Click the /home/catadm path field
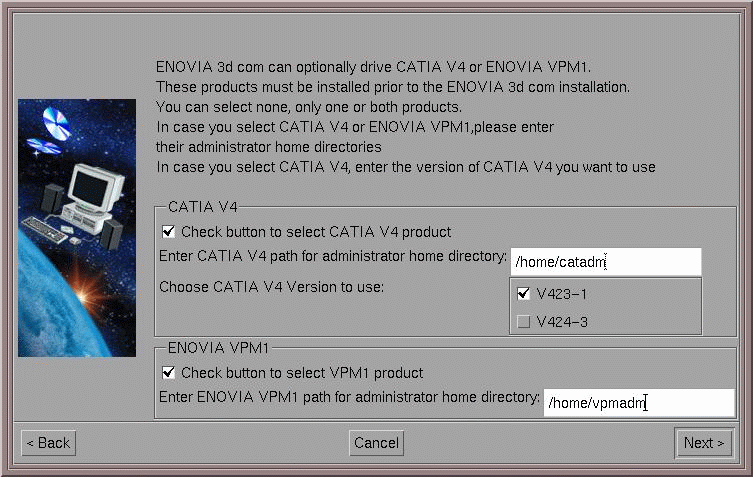Image resolution: width=753 pixels, height=477 pixels. pos(605,262)
